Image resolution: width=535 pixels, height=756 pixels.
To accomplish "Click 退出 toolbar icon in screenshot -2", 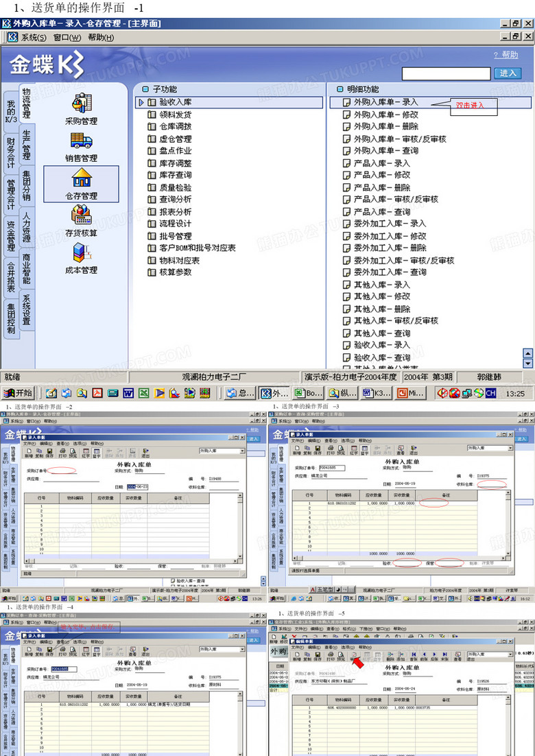I will pyautogui.click(x=145, y=452).
